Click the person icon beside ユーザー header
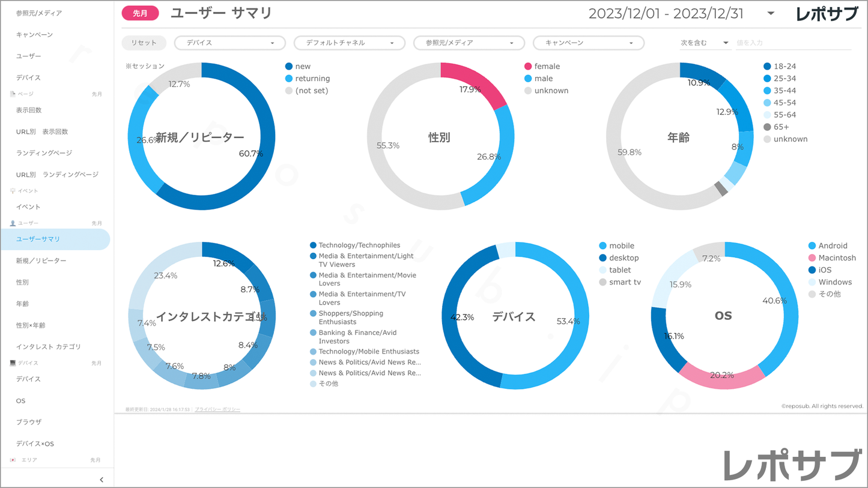 13,223
